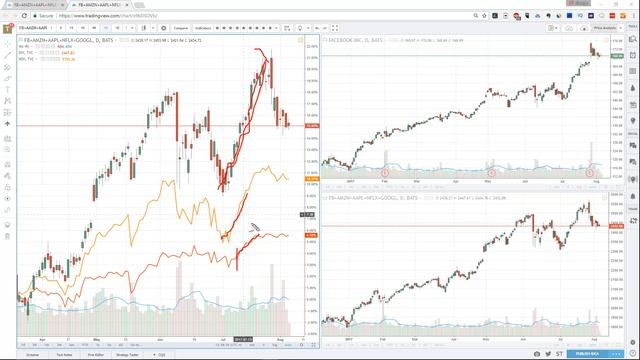Select the zoom-in tool in left toolbar
The height and width of the screenshot is (360, 640).
tap(7, 150)
